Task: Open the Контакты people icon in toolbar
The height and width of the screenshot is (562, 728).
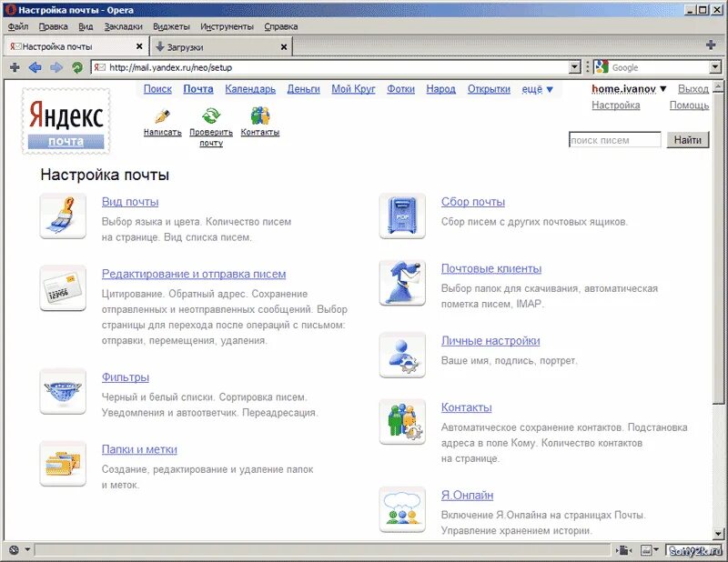Action: [x=260, y=115]
